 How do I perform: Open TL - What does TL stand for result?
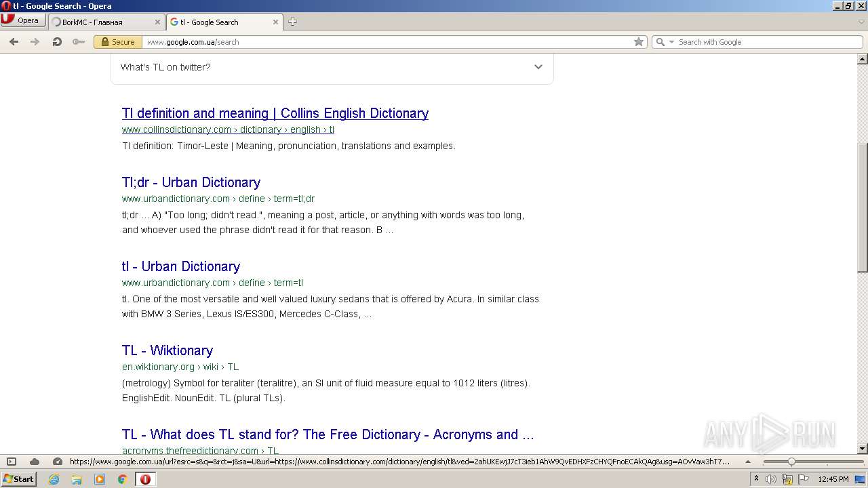pos(328,434)
